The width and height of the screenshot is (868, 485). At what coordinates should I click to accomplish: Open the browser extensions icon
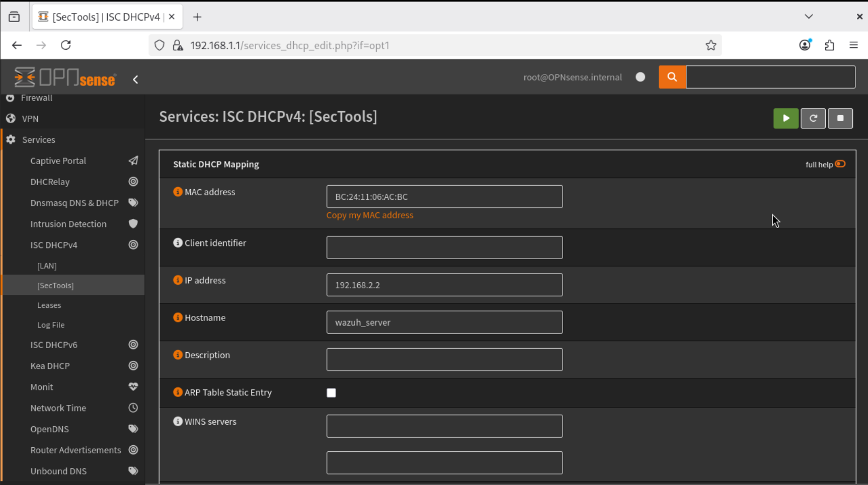point(829,45)
